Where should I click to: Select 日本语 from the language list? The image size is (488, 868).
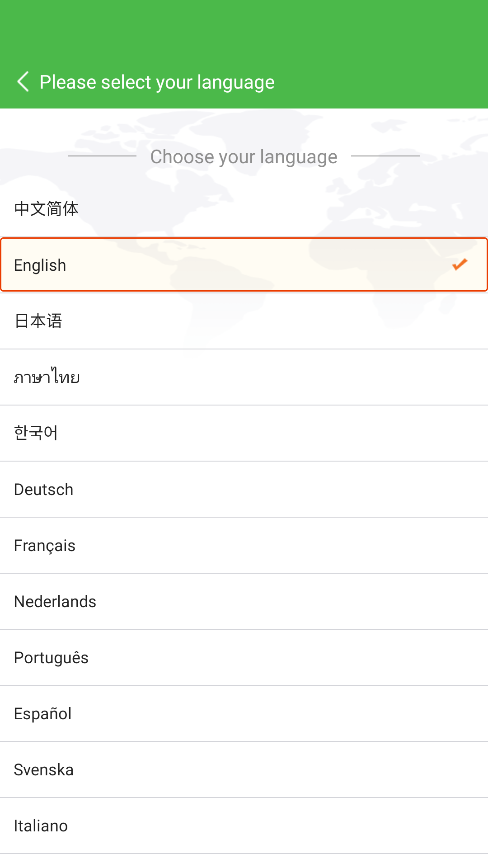[x=38, y=321]
